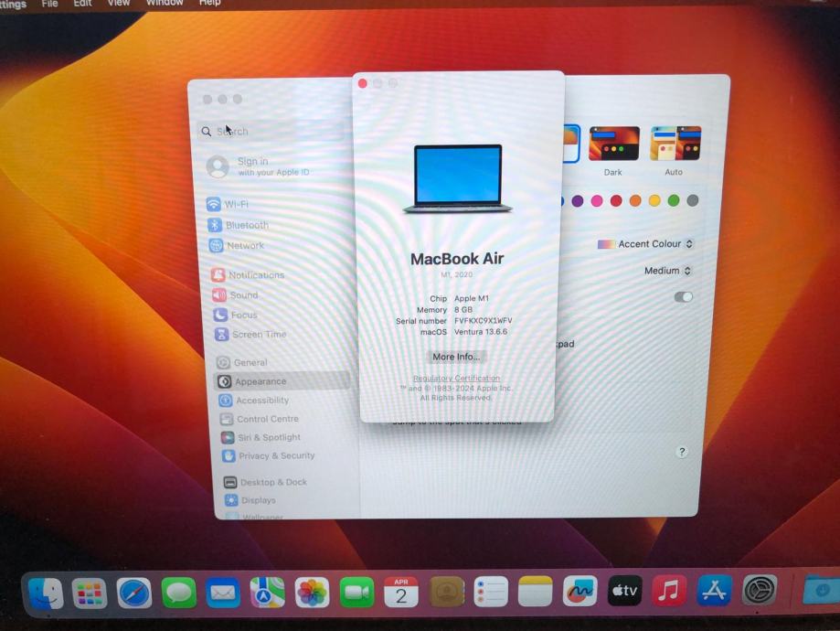Open Privacy & Security in sidebar
Screen dimensions: 840x631
pos(269,455)
